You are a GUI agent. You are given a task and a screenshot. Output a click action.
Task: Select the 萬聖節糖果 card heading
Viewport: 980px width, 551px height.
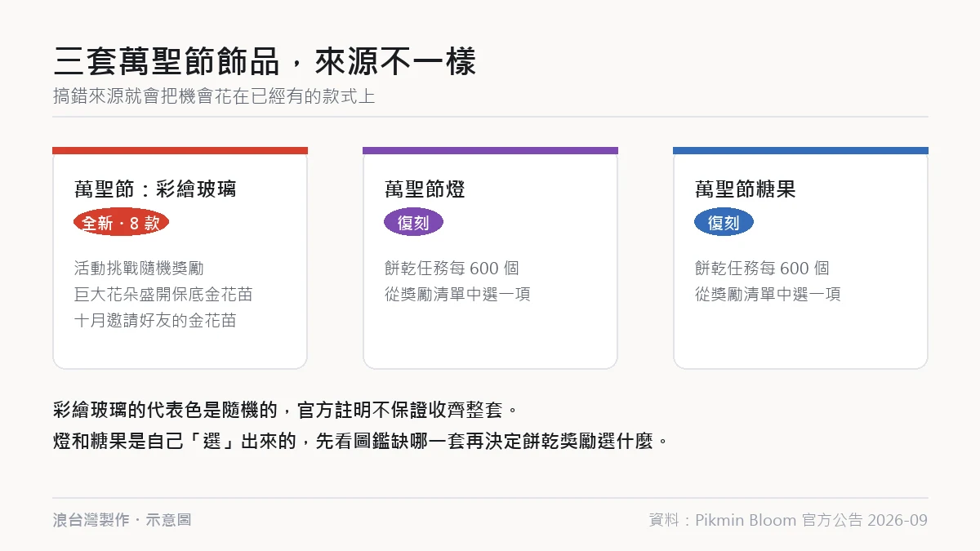[x=745, y=189]
